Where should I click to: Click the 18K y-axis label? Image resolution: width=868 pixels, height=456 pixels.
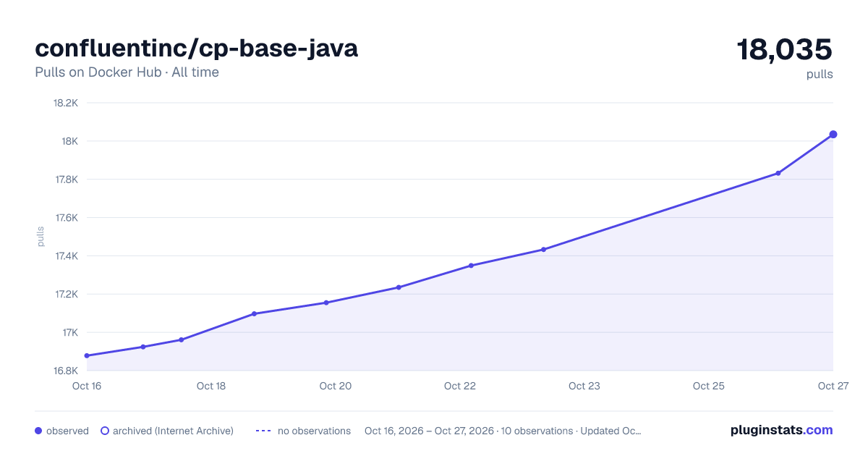click(x=70, y=141)
